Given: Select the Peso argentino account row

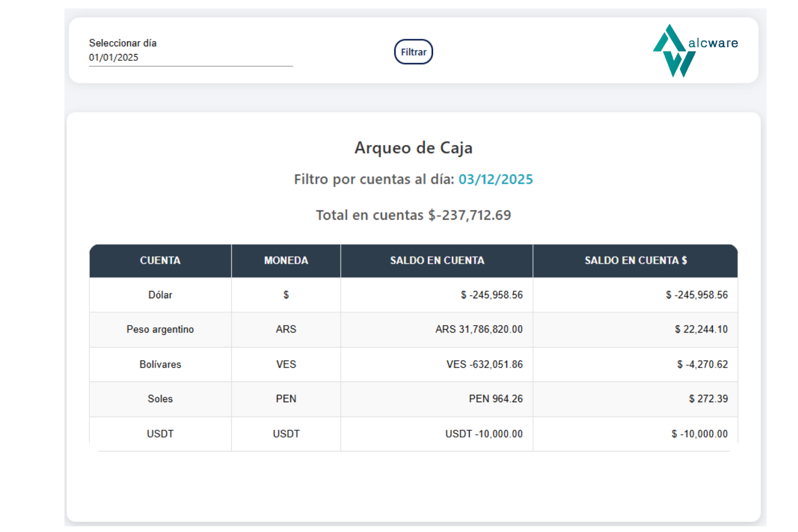Looking at the screenshot, I should 160,329.
